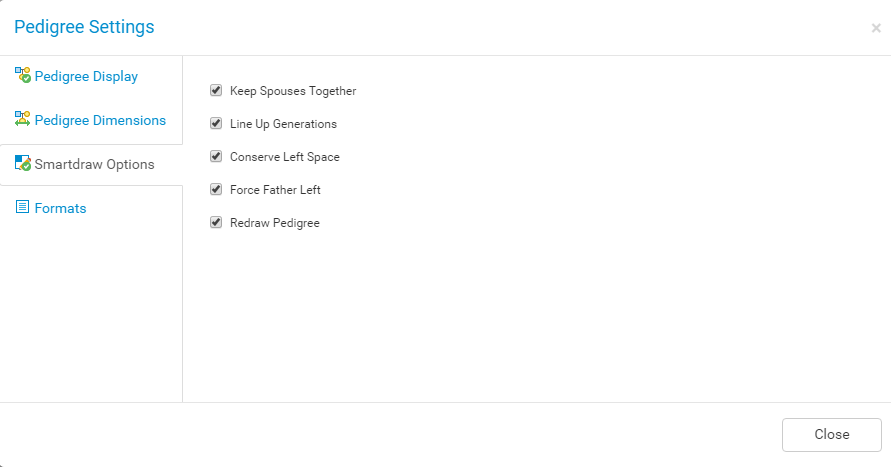The height and width of the screenshot is (467, 891).
Task: Click the Line Up Generations label text
Action: click(284, 124)
